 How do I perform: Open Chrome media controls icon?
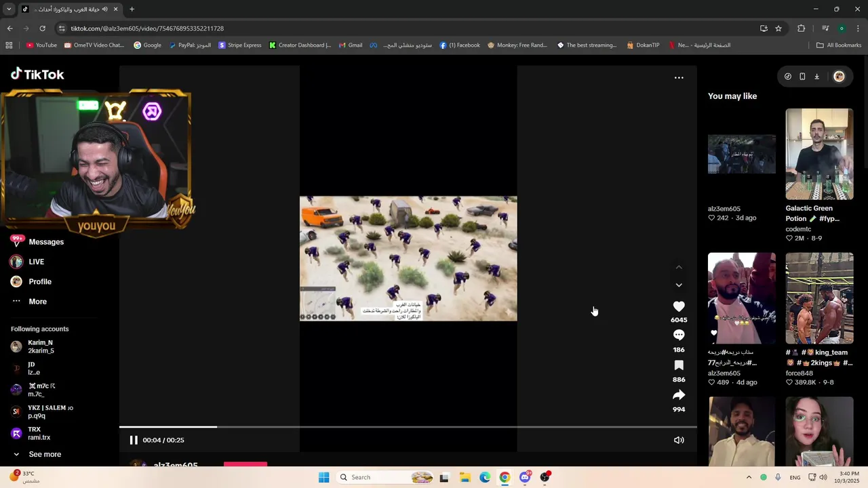pyautogui.click(x=825, y=28)
